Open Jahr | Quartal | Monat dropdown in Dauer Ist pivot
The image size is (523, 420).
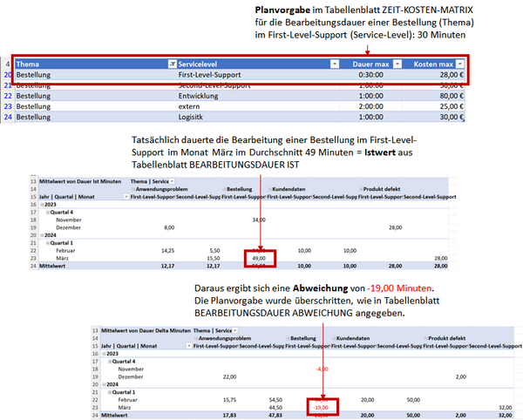tap(126, 197)
